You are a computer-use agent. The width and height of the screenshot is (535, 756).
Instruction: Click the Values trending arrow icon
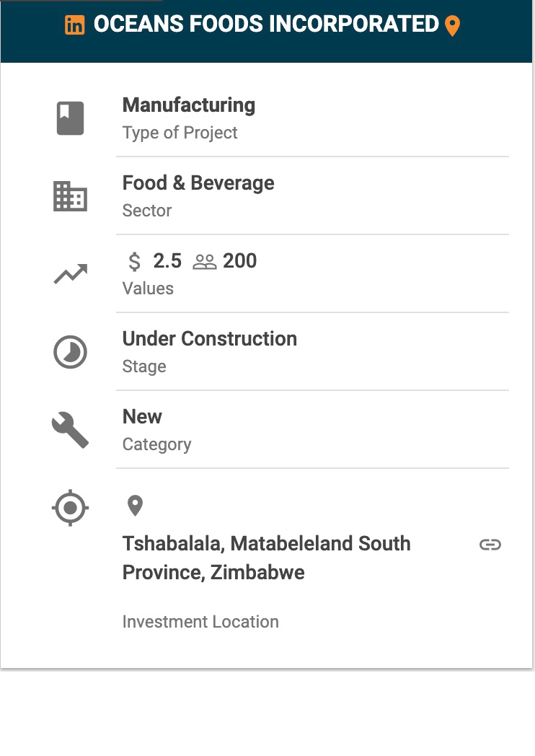click(71, 274)
